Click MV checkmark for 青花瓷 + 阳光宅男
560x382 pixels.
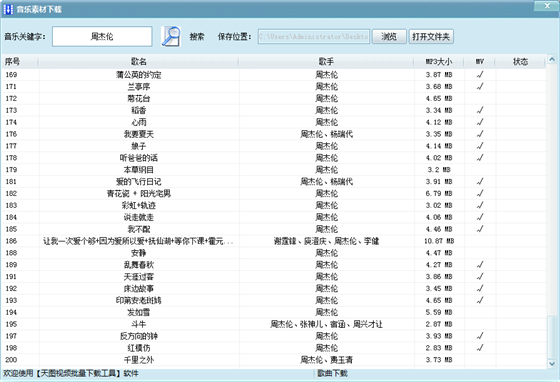pos(480,193)
